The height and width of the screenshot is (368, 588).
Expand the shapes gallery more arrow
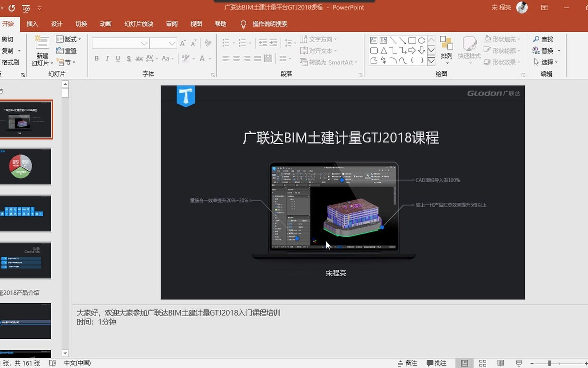(x=431, y=61)
